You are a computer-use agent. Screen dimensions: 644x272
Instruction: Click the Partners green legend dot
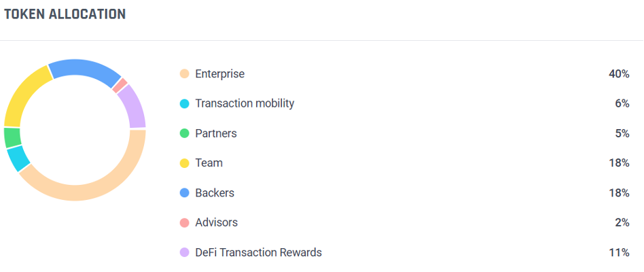[x=184, y=133]
